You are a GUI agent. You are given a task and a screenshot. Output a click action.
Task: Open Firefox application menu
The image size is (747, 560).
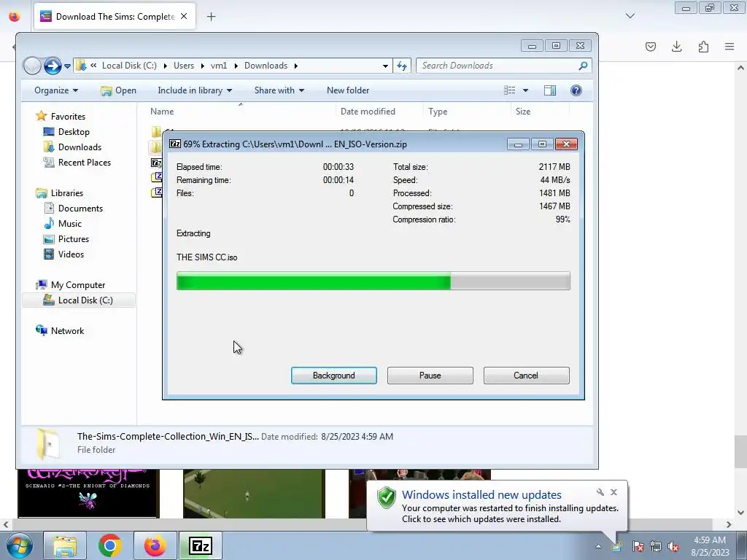tap(729, 47)
